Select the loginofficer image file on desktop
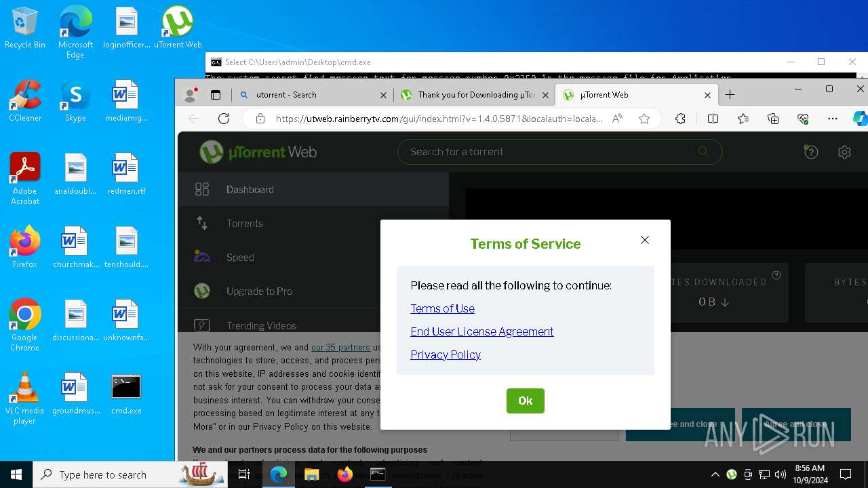 (x=126, y=28)
